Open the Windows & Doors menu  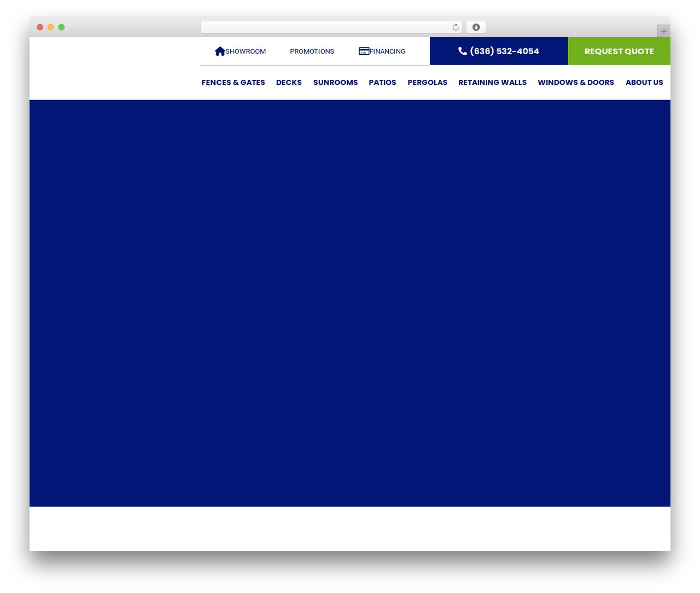pyautogui.click(x=576, y=83)
